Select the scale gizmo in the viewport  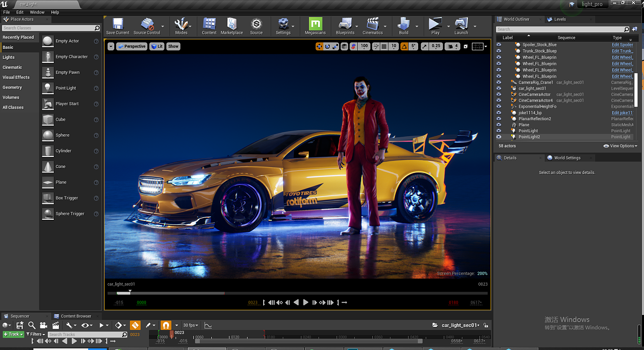pos(335,46)
